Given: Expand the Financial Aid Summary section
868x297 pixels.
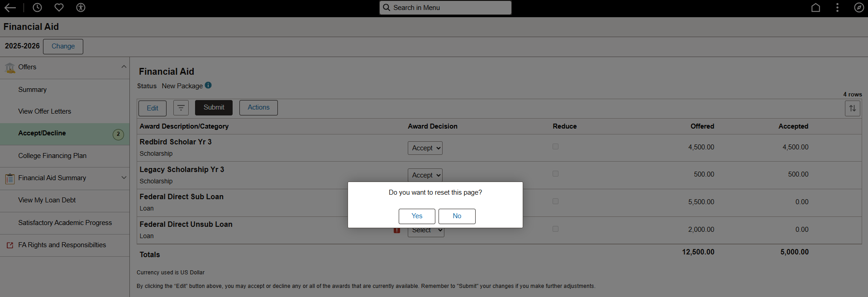Looking at the screenshot, I should pyautogui.click(x=124, y=178).
